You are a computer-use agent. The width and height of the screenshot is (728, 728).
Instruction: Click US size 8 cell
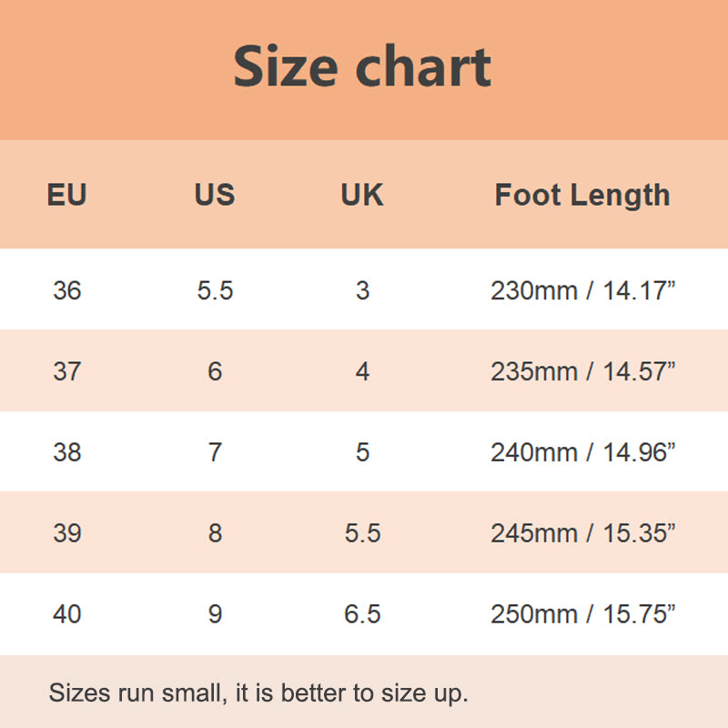pos(215,533)
